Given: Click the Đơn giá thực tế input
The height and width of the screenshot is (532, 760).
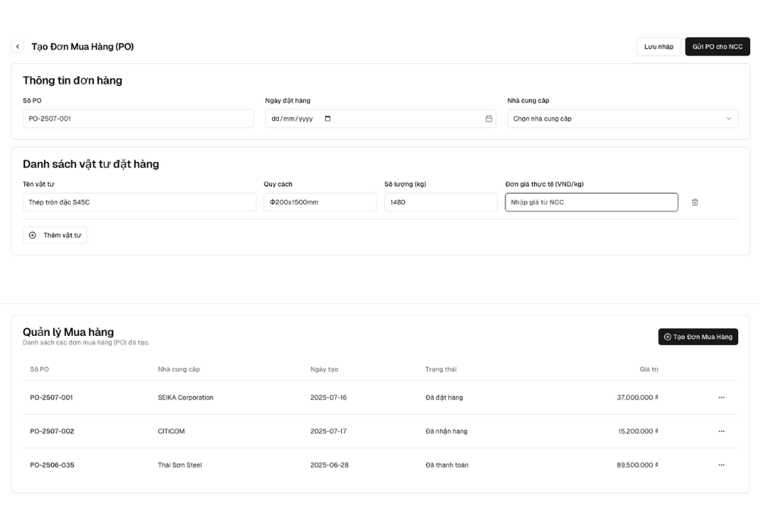Looking at the screenshot, I should click(x=591, y=202).
